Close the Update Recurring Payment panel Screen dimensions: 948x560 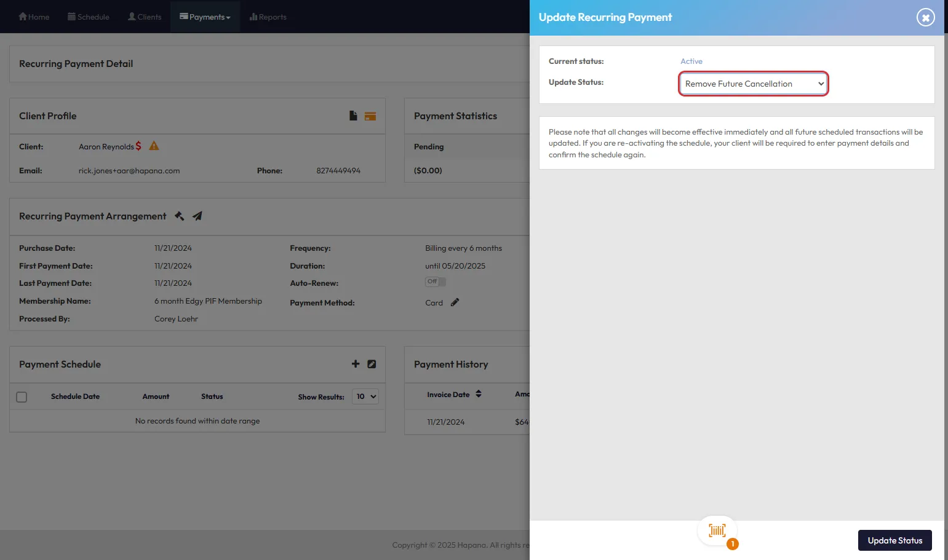pyautogui.click(x=925, y=17)
